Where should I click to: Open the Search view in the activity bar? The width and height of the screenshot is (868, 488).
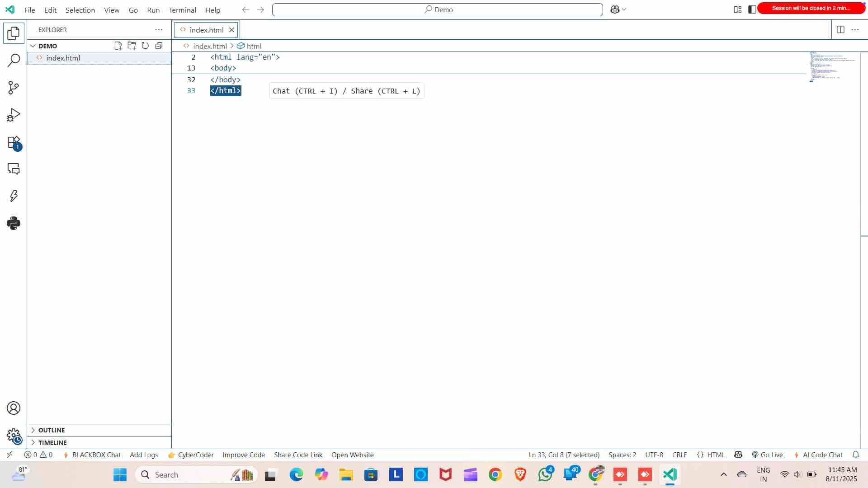(x=14, y=60)
